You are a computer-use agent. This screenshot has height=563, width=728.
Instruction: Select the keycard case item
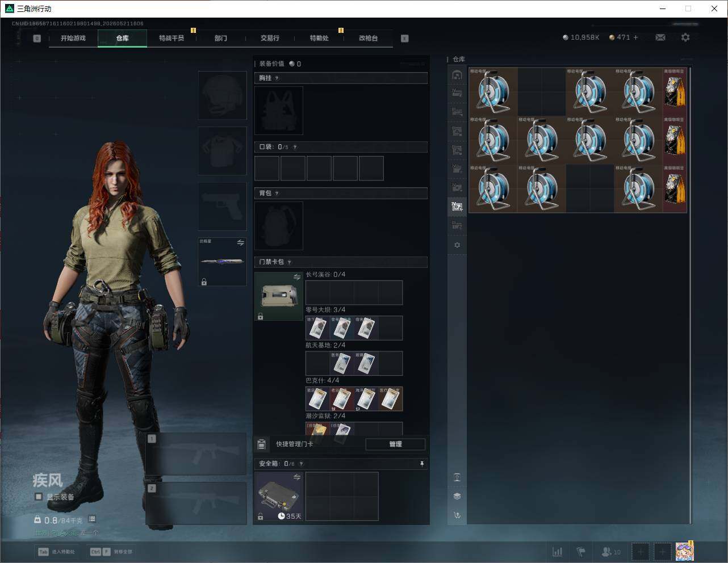point(279,296)
